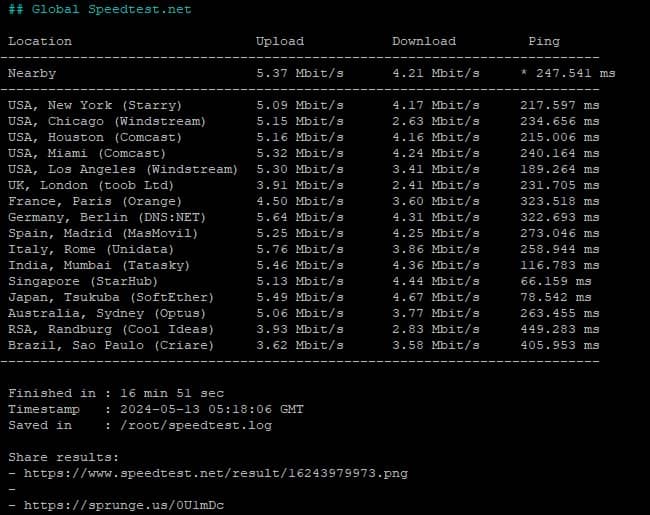The height and width of the screenshot is (515, 650).
Task: Click the 5.76 Mbit/s upload value
Action: (300, 249)
